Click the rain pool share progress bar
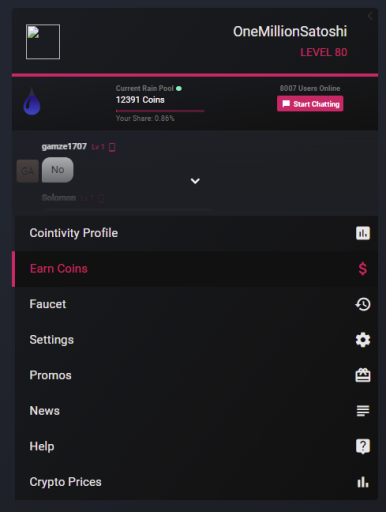The height and width of the screenshot is (512, 386). tap(160, 111)
